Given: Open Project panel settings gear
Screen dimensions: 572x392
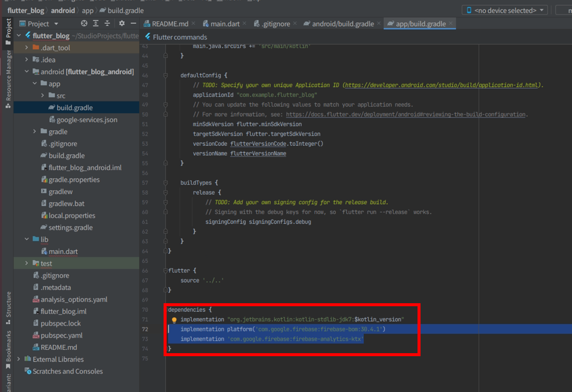Looking at the screenshot, I should tap(122, 23).
